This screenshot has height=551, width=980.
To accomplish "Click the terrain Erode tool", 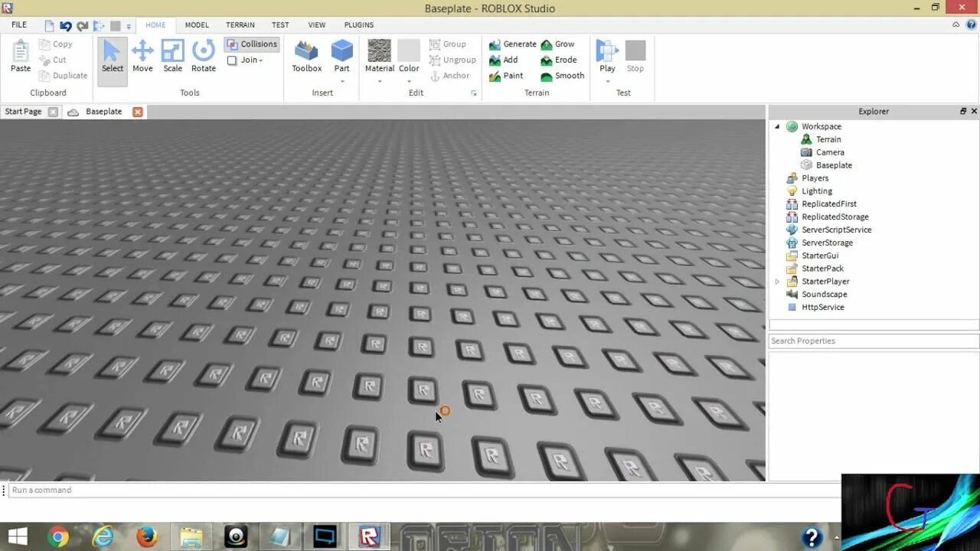I will 559,60.
